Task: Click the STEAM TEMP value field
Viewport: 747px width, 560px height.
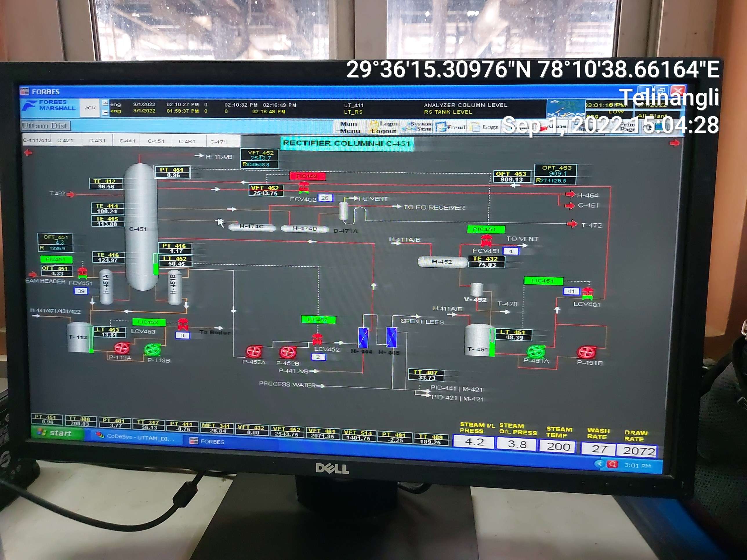Action: click(x=558, y=446)
